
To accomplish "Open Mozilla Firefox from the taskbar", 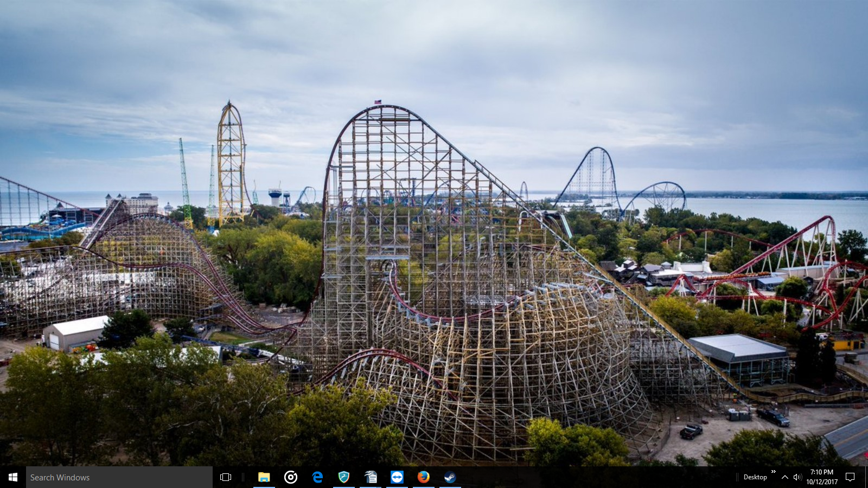I will [x=424, y=477].
